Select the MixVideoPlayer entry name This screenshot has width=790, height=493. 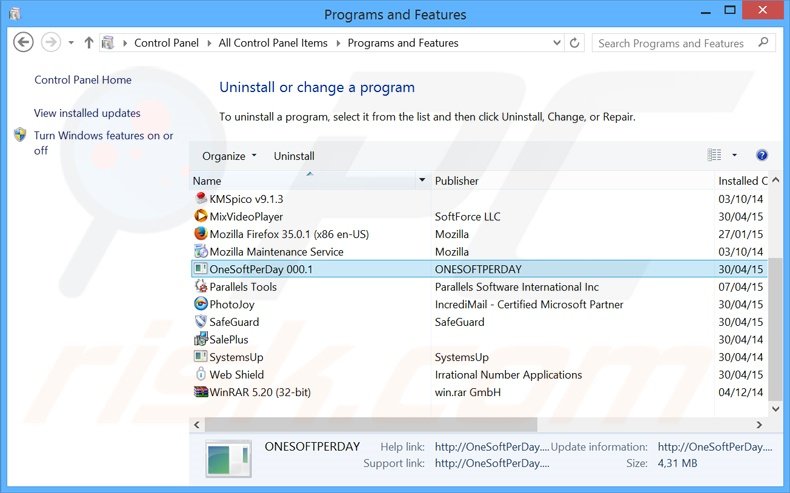pyautogui.click(x=246, y=217)
